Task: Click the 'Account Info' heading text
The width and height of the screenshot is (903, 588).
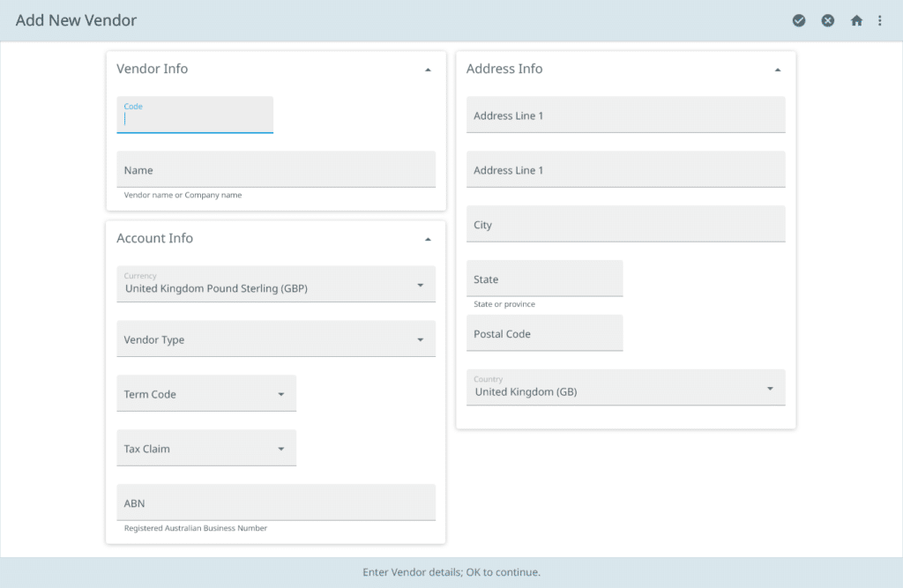Action: pyautogui.click(x=154, y=238)
